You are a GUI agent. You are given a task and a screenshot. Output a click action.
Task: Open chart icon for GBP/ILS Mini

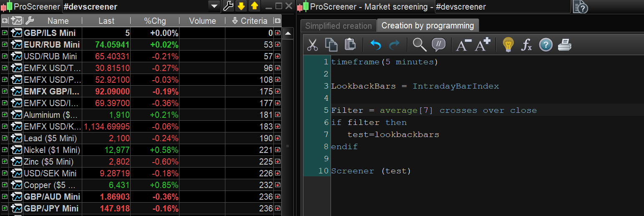[17, 33]
